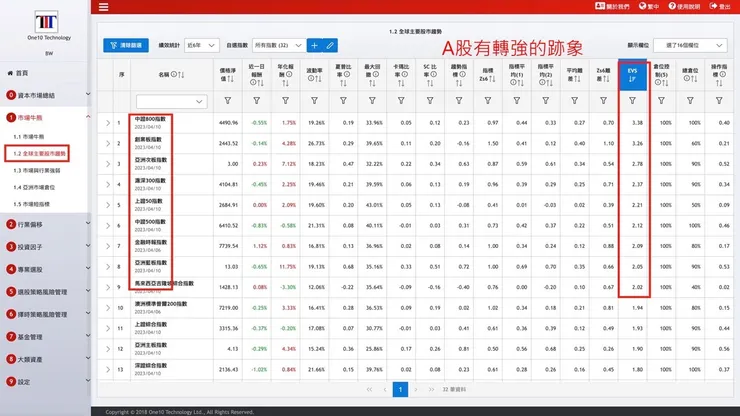
Task: Click 關於我們 link in top bar
Action: 612,6
